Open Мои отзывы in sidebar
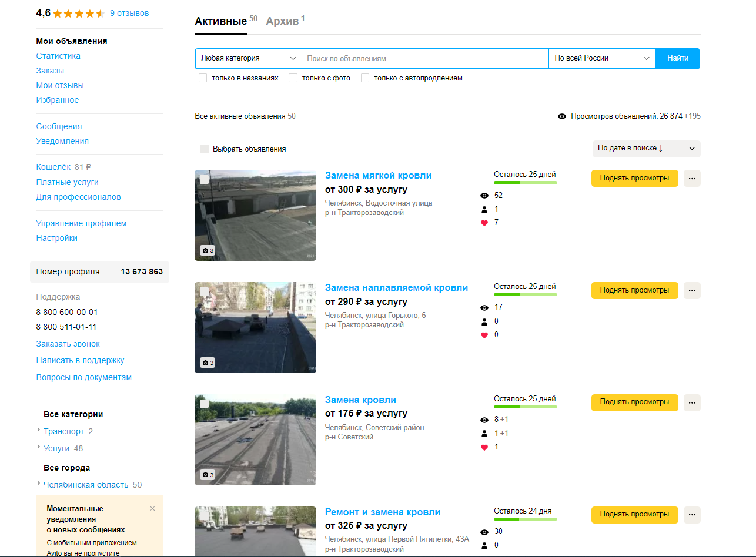756x557 pixels. point(60,85)
